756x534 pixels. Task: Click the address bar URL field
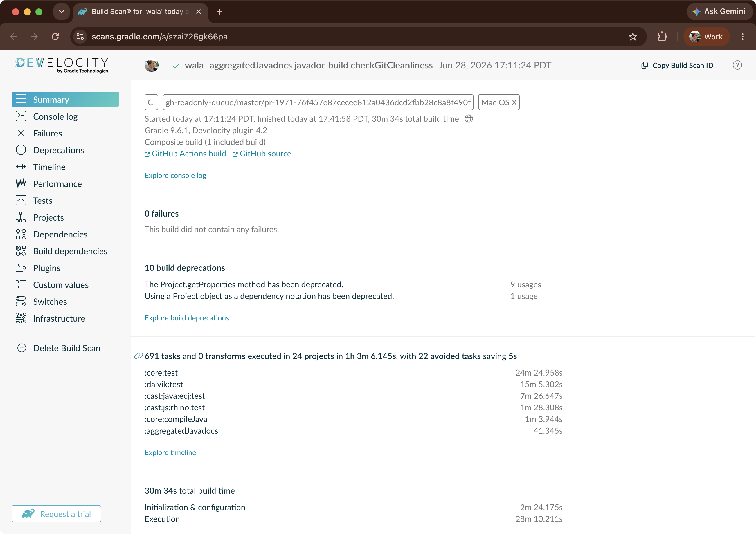[x=356, y=37]
